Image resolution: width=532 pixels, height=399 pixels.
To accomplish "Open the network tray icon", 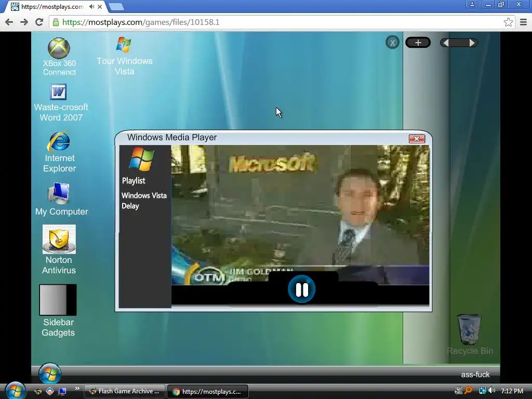I will click(482, 391).
